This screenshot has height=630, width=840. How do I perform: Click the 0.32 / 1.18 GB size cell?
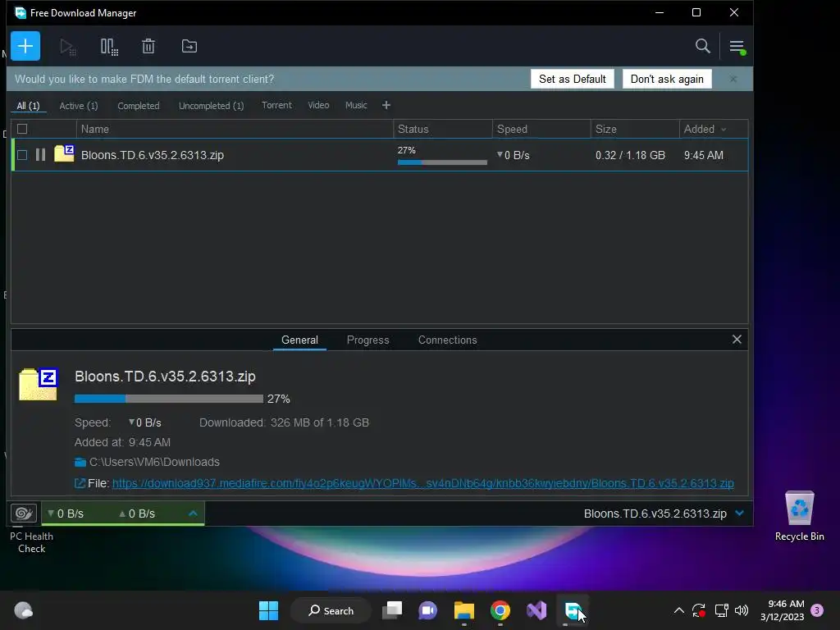630,155
